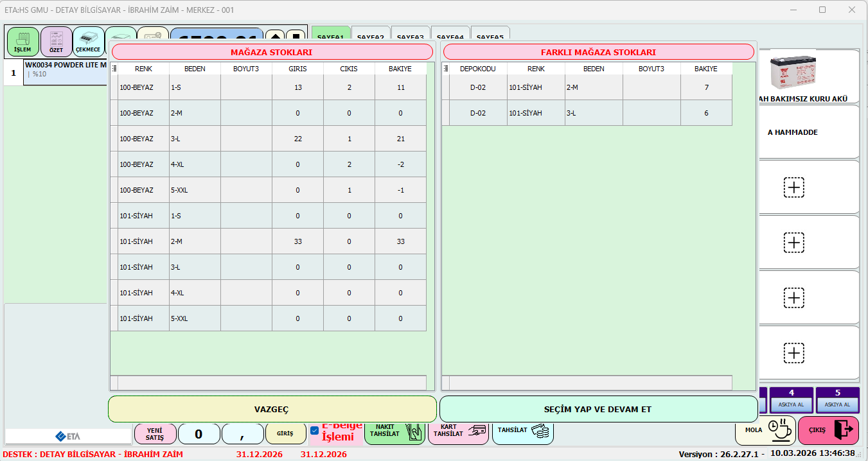Open column menu of MAĞAZA STOKLARI grid

[114, 69]
